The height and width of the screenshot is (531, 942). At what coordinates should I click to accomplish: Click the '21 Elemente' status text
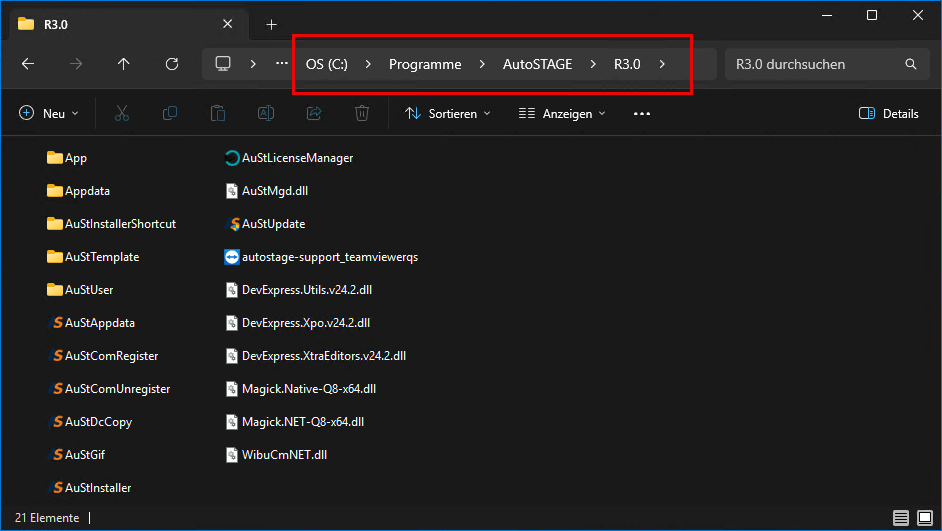click(x=47, y=518)
